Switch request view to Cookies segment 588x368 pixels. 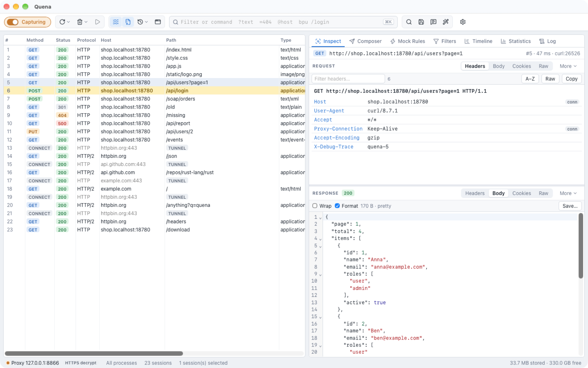(521, 66)
